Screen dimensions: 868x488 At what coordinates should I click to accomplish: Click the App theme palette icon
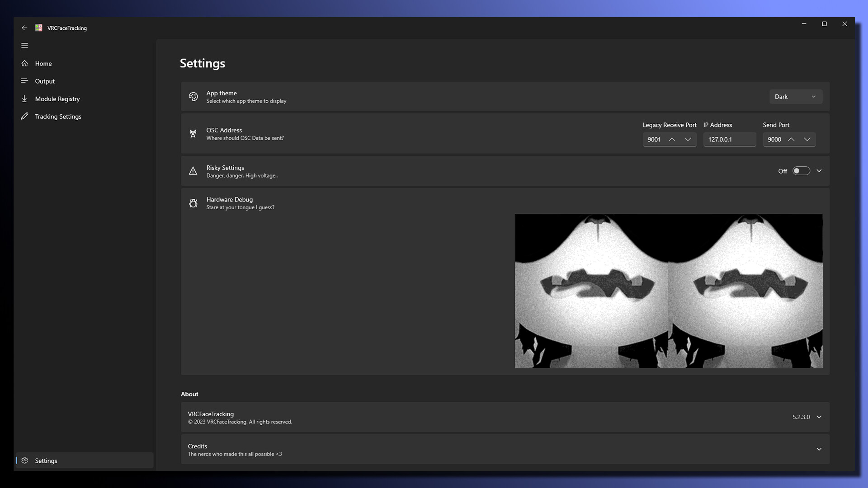point(193,97)
